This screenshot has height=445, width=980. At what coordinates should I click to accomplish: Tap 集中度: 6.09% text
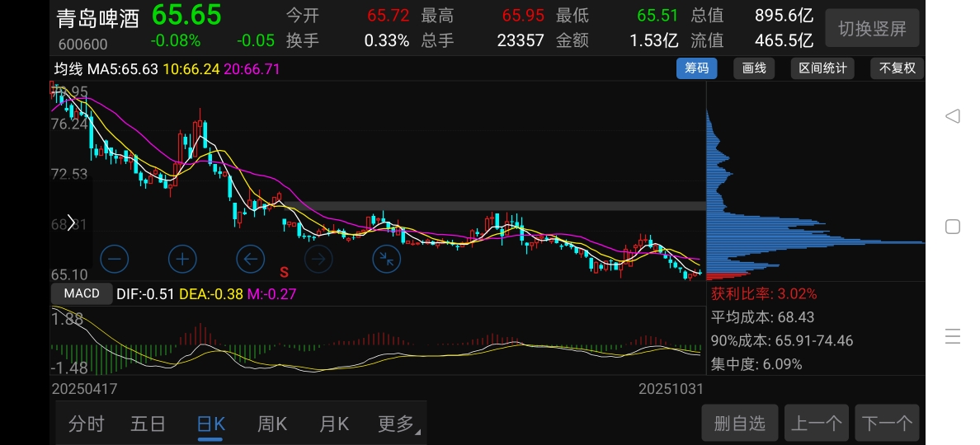click(x=756, y=364)
